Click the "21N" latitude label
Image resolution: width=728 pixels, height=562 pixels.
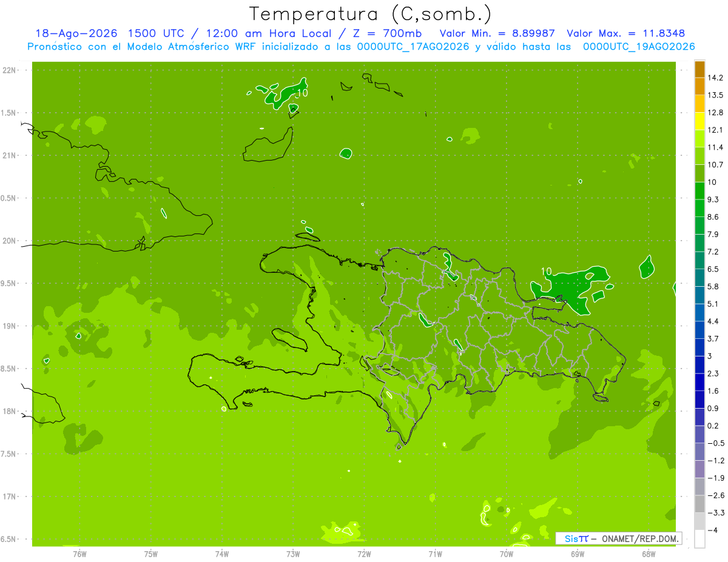pyautogui.click(x=9, y=156)
